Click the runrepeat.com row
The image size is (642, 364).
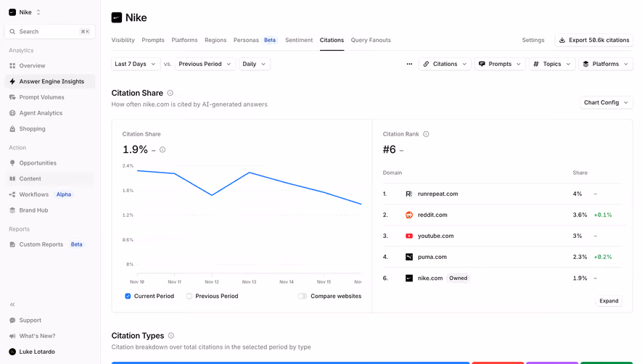click(502, 194)
